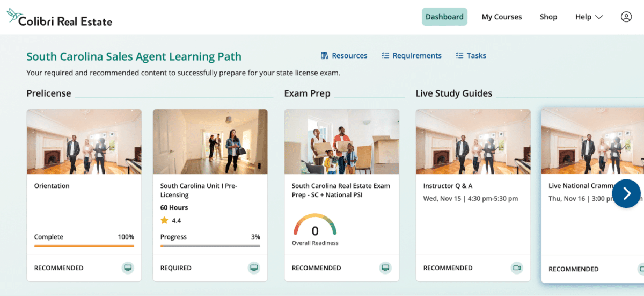Screen dimensions: 644x296
Task: Click the 'Overall Readiness' label
Action: coord(315,243)
